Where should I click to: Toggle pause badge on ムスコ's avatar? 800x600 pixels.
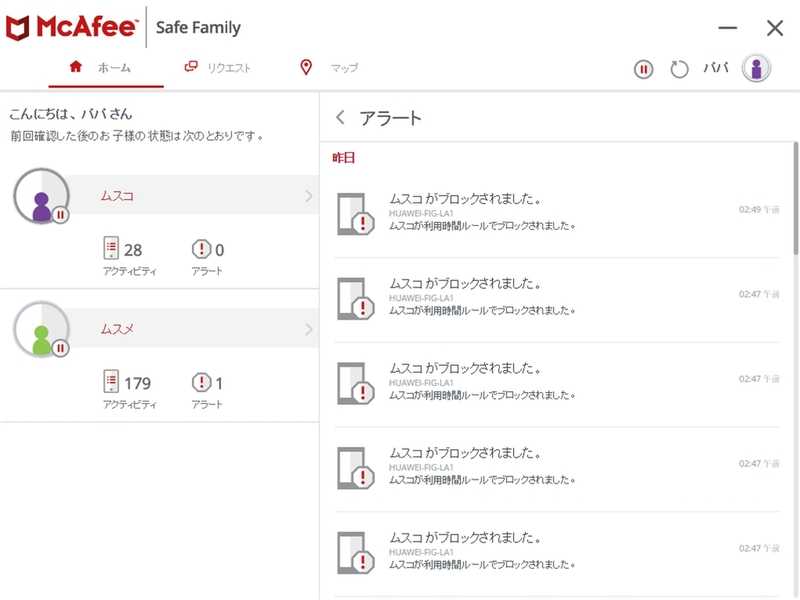pos(61,215)
